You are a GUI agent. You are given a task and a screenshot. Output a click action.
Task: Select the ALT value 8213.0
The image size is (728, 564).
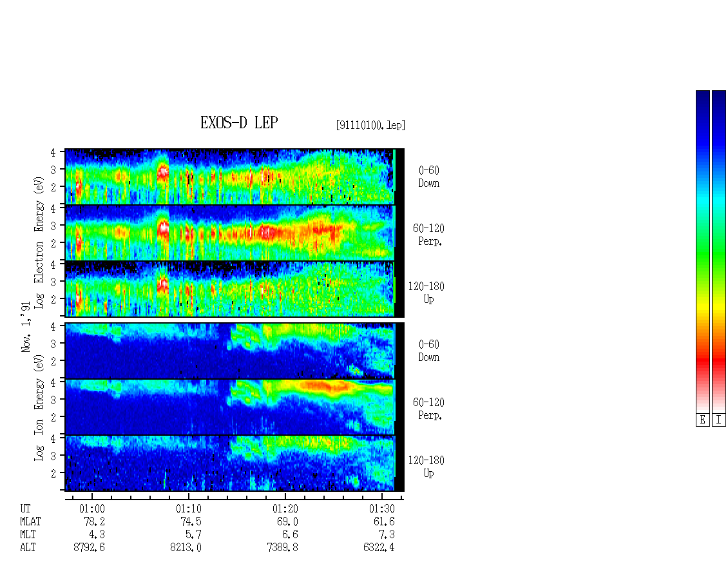coord(186,547)
